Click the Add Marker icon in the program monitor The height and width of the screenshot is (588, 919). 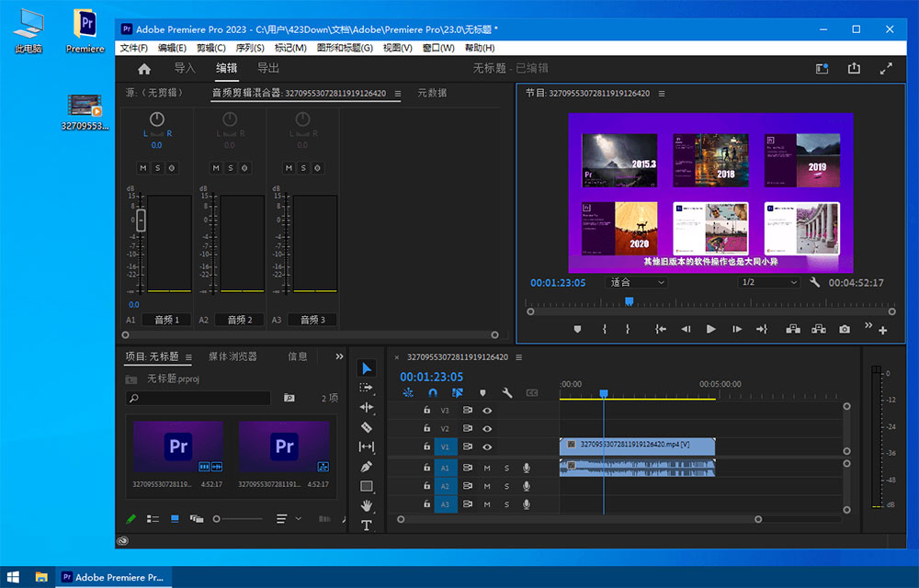point(578,328)
